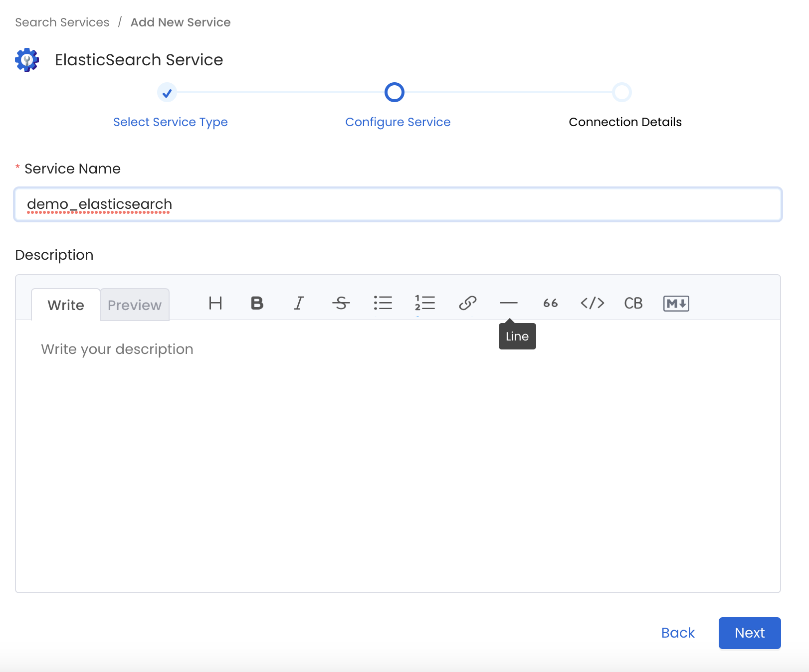Click the Service Name input field

(398, 204)
